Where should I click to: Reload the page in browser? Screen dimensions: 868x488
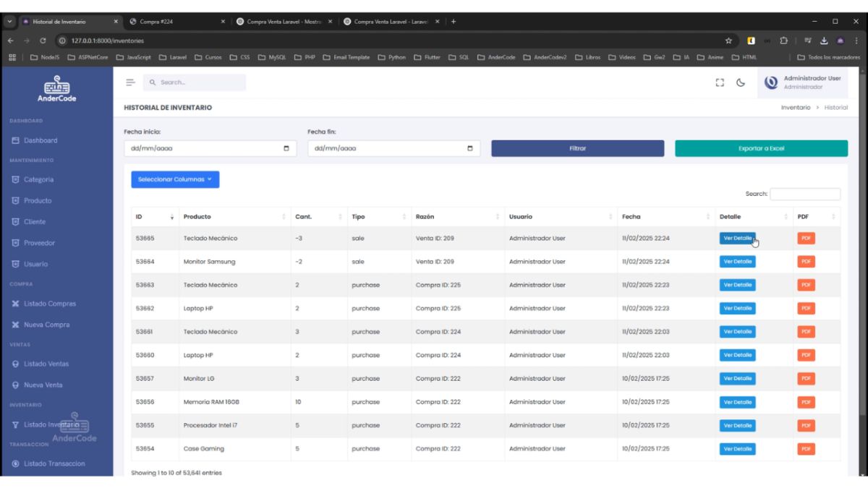coord(43,40)
